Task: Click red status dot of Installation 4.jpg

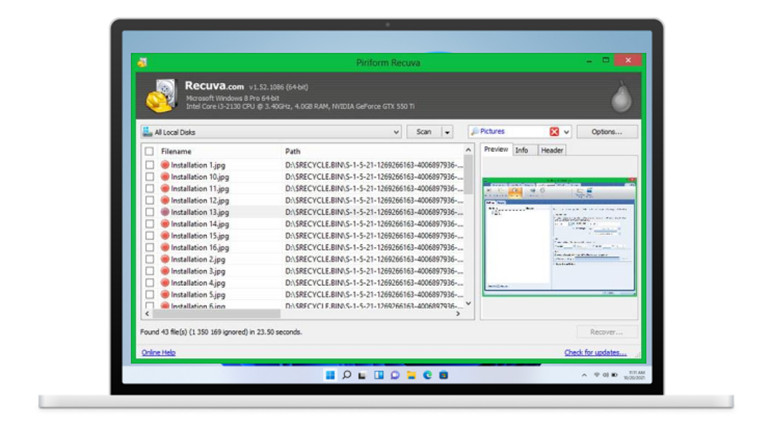Action: (165, 283)
